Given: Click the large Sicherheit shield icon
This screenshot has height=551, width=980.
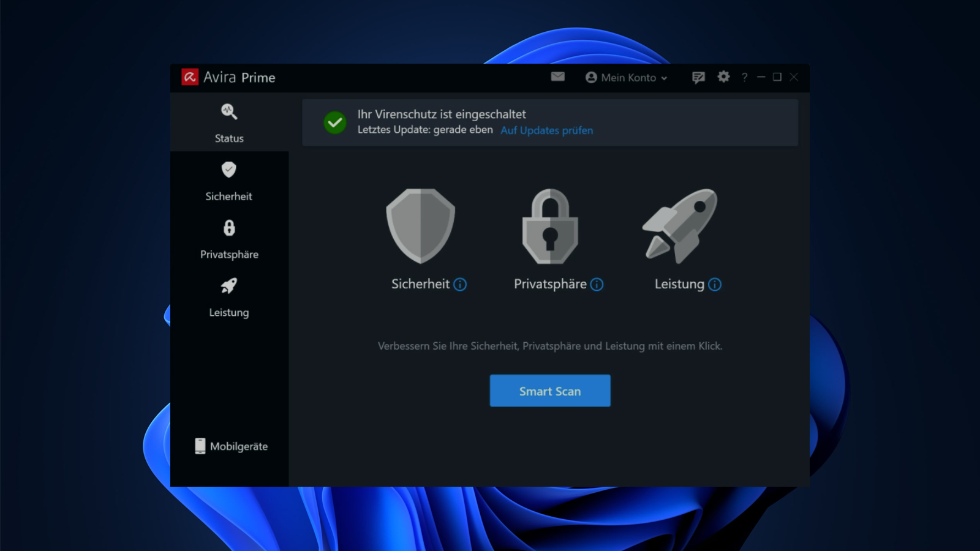Looking at the screenshot, I should (421, 226).
